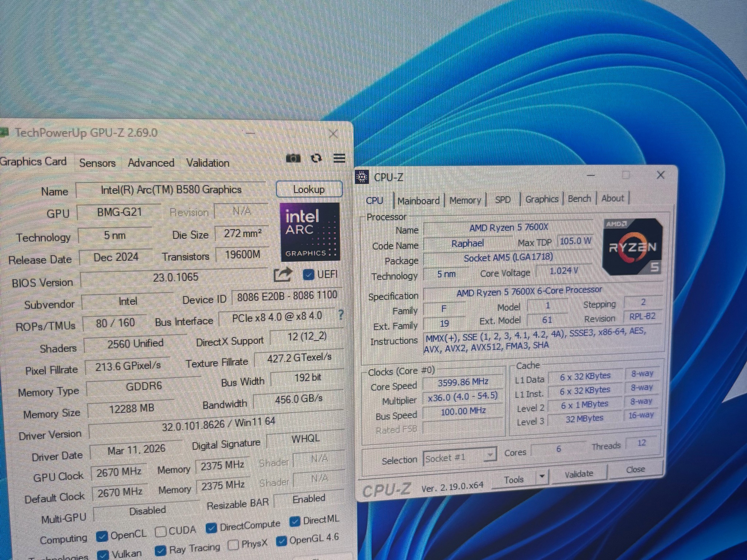
Task: Click the Device ID value 8086 E20B
Action: pos(287,296)
